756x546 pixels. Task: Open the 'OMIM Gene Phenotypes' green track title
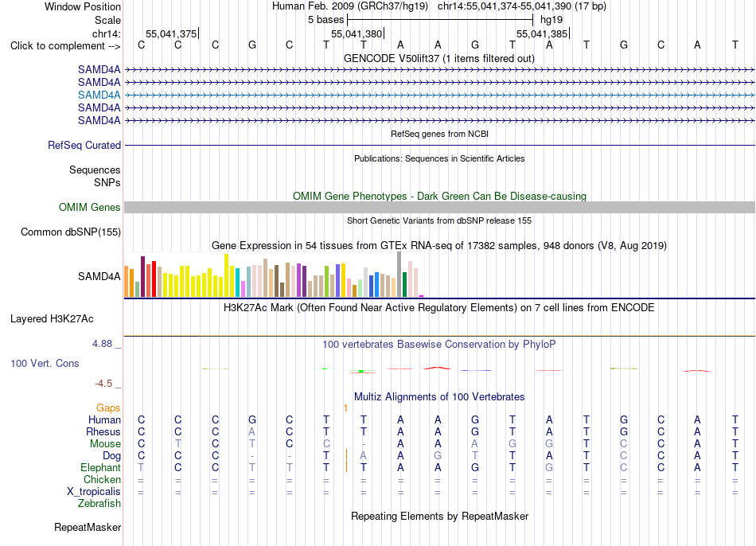coord(439,197)
